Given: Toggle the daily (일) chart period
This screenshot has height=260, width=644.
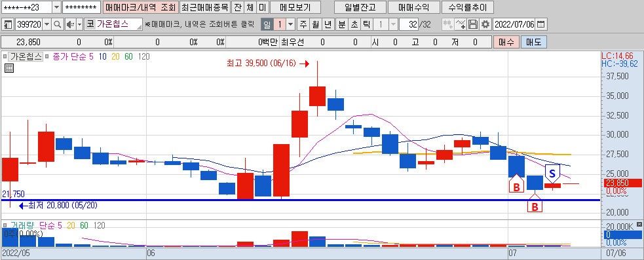Looking at the screenshot, I should (x=267, y=24).
